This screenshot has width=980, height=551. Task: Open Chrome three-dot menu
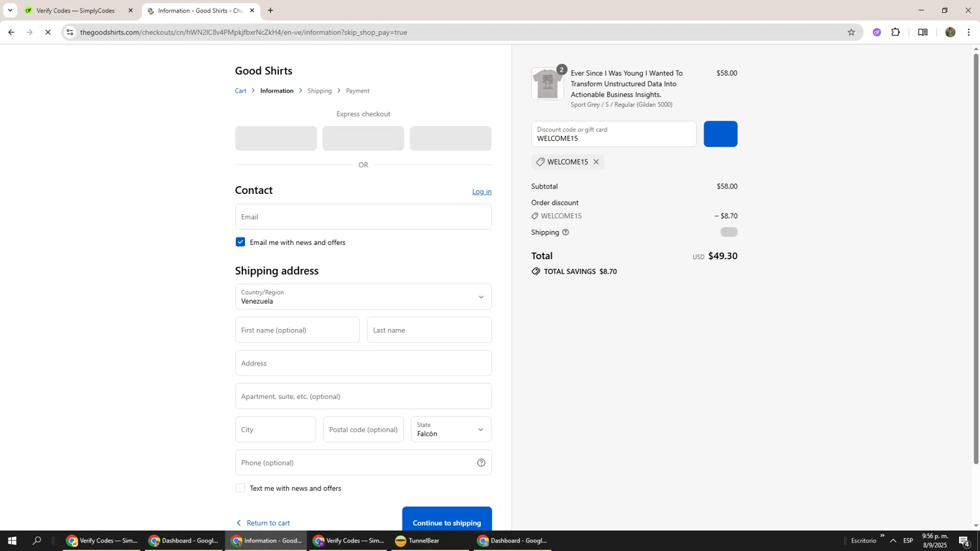968,32
